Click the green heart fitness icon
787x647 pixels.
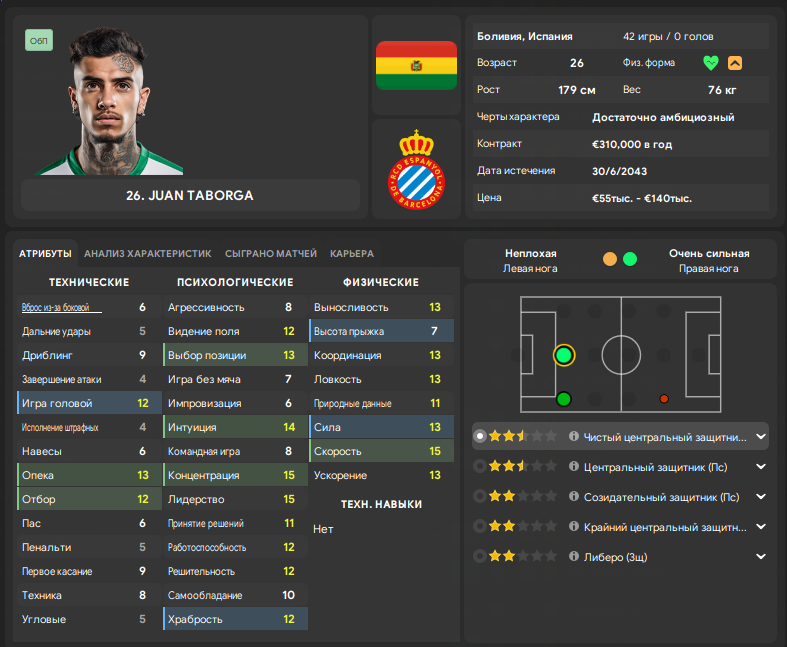pyautogui.click(x=711, y=63)
